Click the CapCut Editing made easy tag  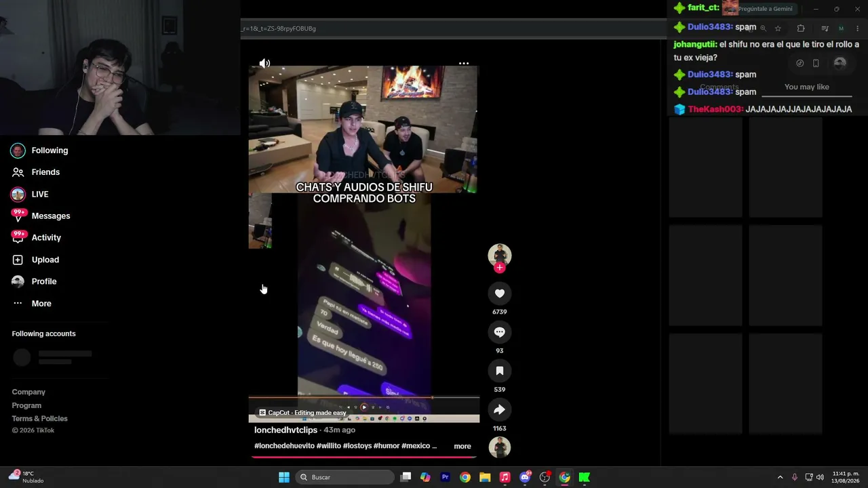(x=302, y=413)
